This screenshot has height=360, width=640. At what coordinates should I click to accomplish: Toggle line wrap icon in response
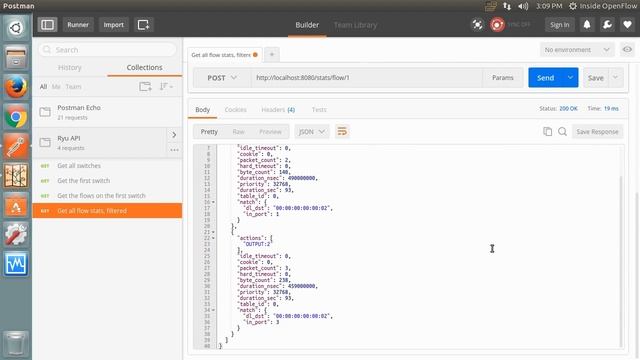342,131
